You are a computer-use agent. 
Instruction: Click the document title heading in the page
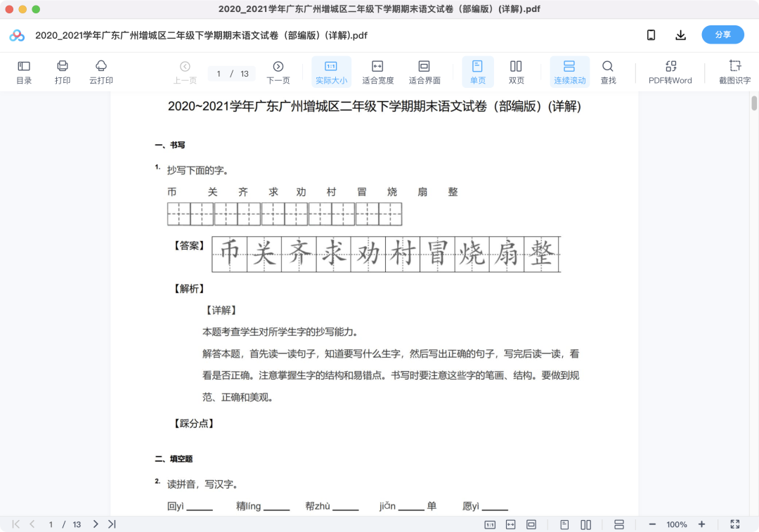(374, 107)
